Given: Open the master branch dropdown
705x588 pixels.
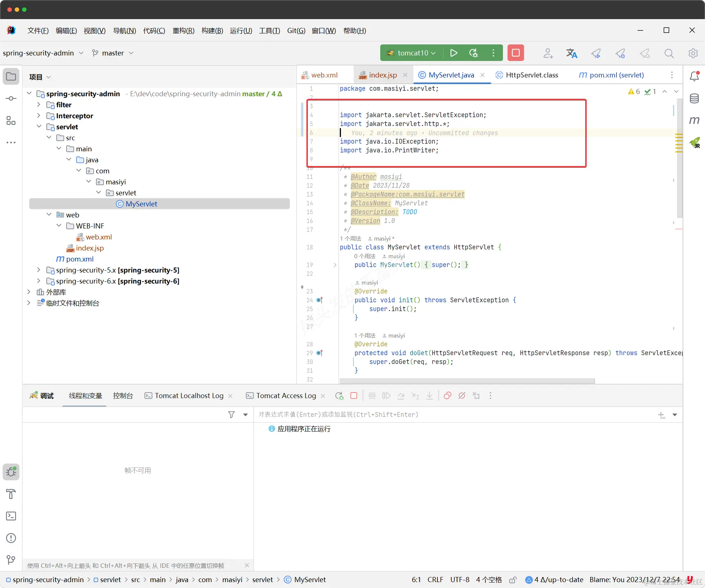Looking at the screenshot, I should click(x=112, y=53).
